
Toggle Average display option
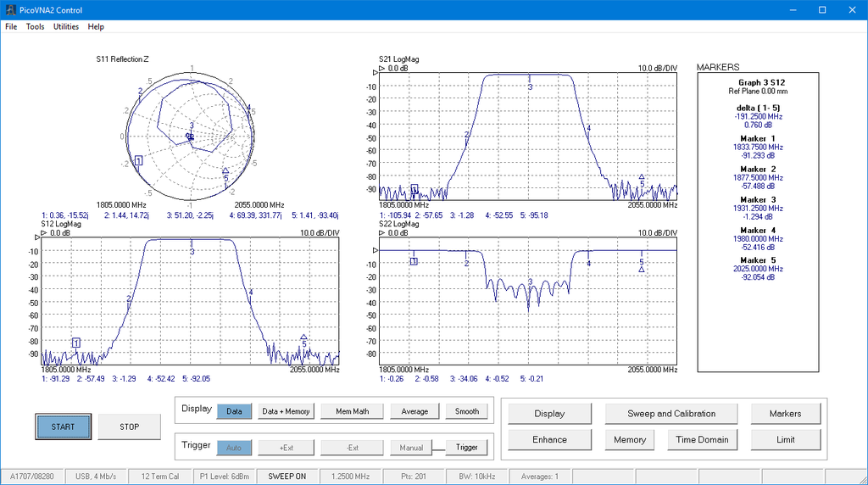coord(415,411)
